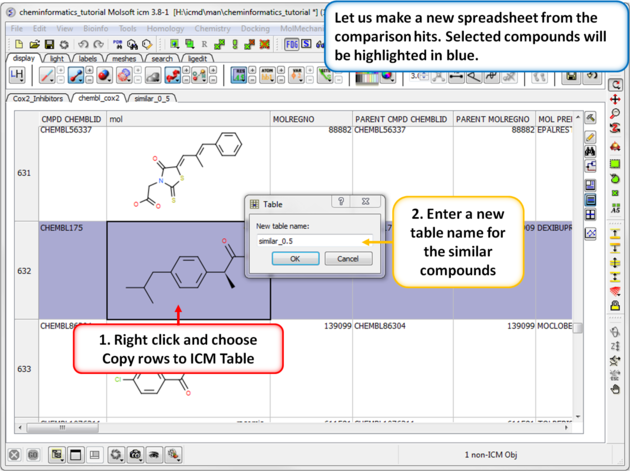The width and height of the screenshot is (630, 471).
Task: Click Cancel in the Table dialog
Action: point(348,259)
